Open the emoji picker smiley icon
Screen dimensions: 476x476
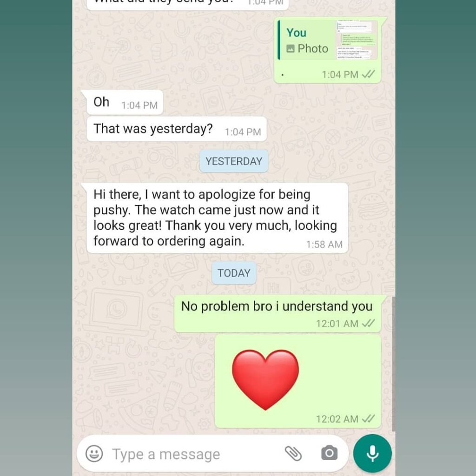(94, 454)
